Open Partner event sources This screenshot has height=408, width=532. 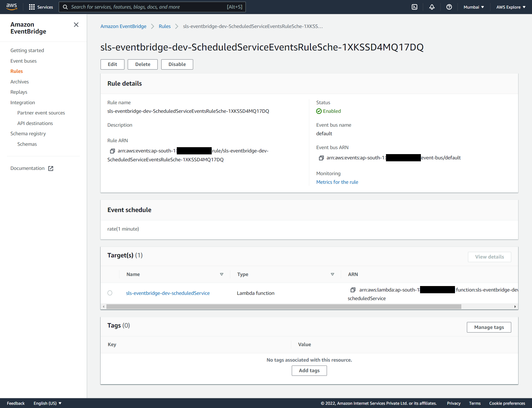tap(41, 113)
